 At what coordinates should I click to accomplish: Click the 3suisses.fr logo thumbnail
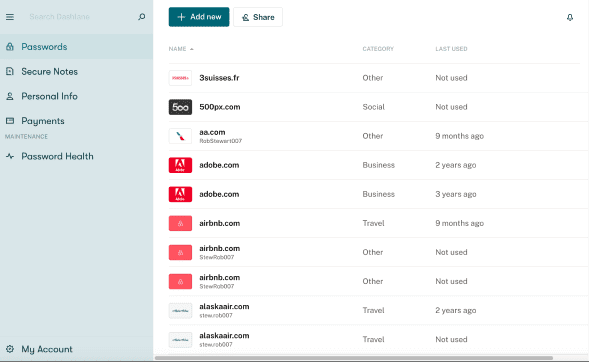[180, 78]
